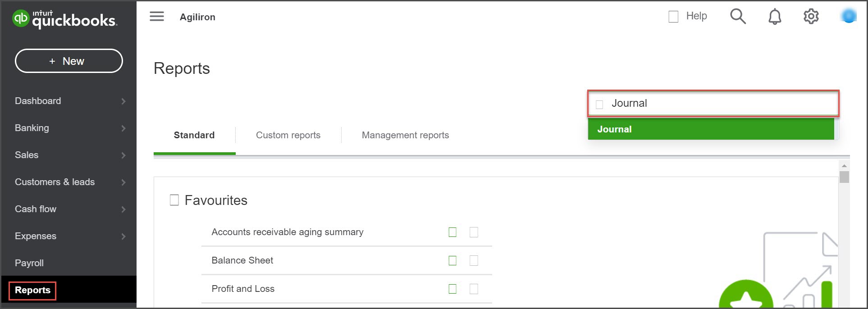Click the QuickBooks logo
The width and height of the screenshot is (868, 309).
pyautogui.click(x=64, y=19)
